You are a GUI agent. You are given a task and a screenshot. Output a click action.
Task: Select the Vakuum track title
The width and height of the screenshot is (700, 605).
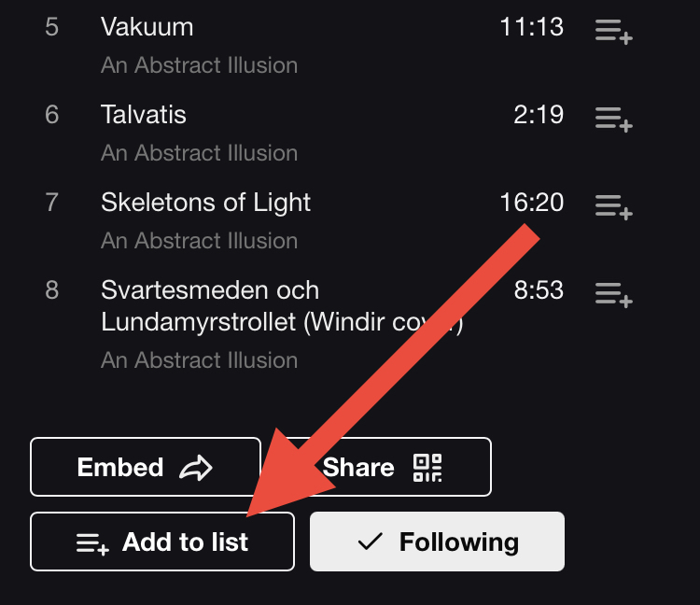(x=147, y=27)
